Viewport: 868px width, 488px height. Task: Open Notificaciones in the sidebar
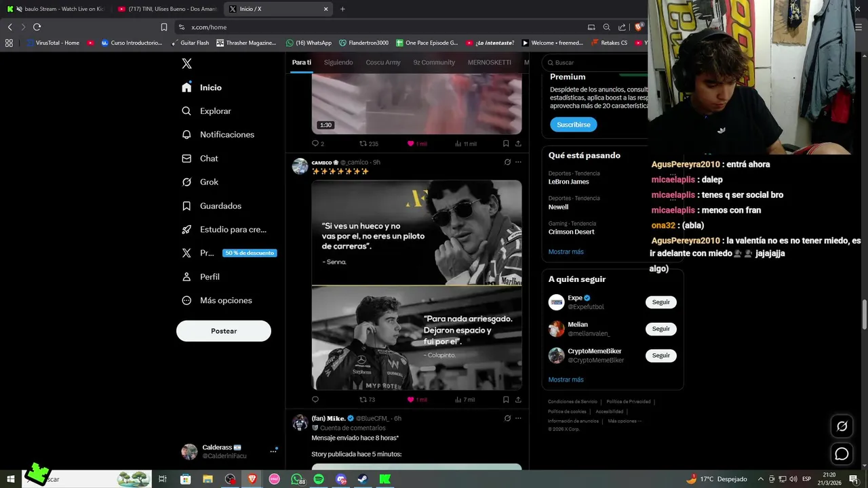pyautogui.click(x=218, y=135)
